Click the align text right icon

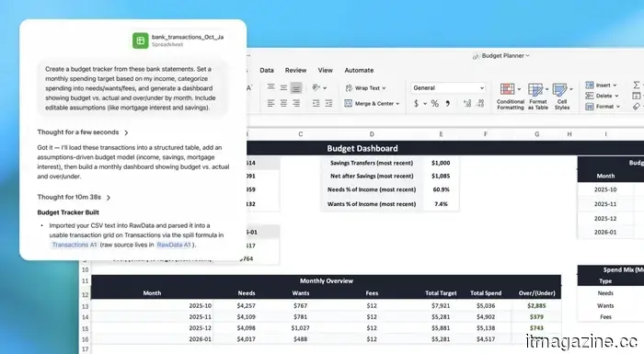pos(296,103)
